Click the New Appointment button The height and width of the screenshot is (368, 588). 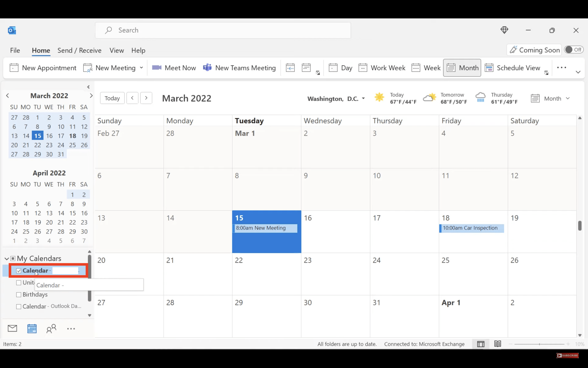[43, 68]
